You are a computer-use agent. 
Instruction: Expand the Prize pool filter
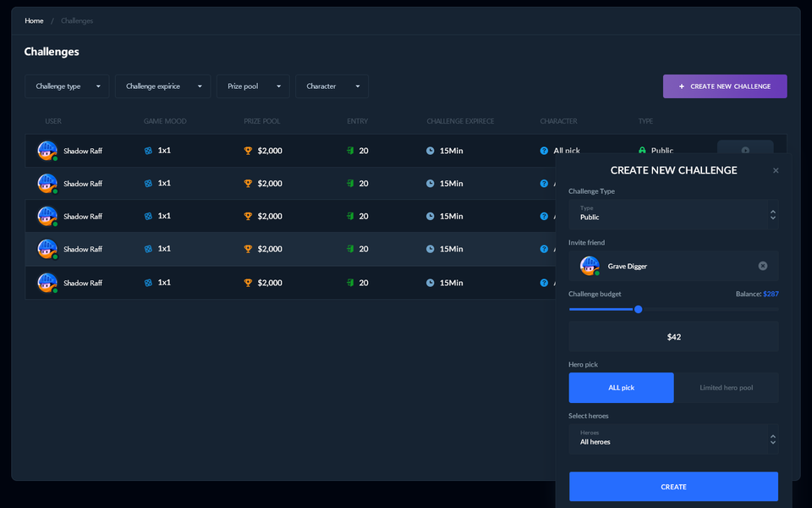[x=253, y=86]
